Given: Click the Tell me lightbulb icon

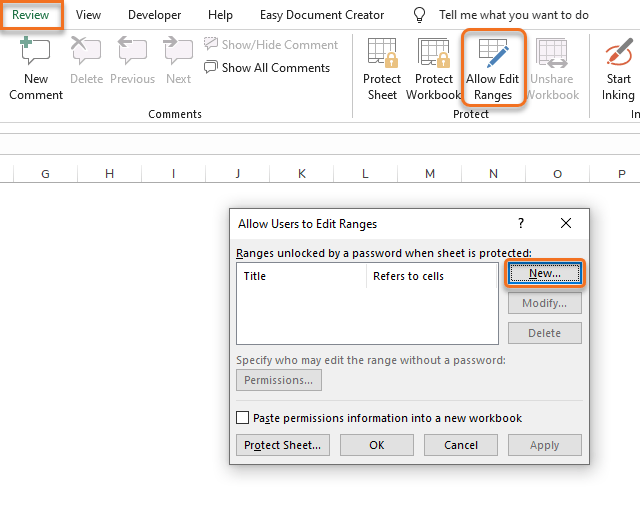Looking at the screenshot, I should click(422, 15).
